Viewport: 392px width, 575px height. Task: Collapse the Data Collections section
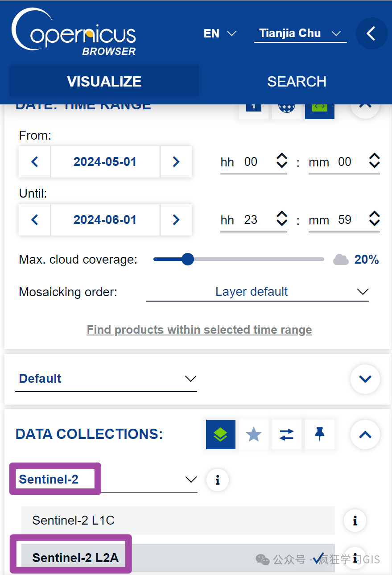click(365, 434)
